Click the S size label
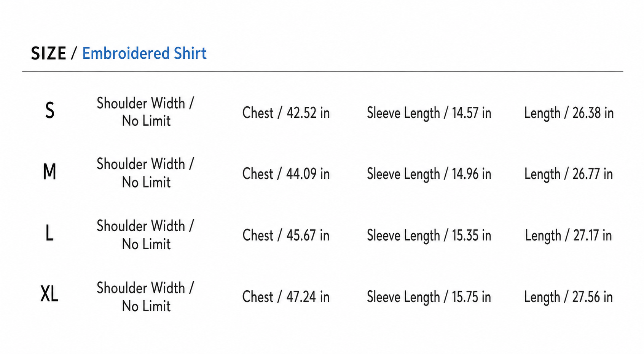Screen dimensions: 644x354 (50, 111)
